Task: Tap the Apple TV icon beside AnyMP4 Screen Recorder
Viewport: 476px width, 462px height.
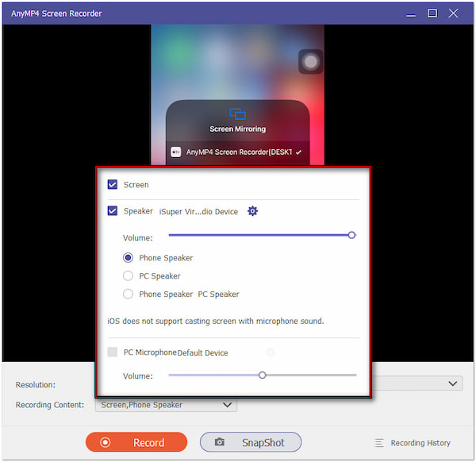Action: tap(176, 152)
